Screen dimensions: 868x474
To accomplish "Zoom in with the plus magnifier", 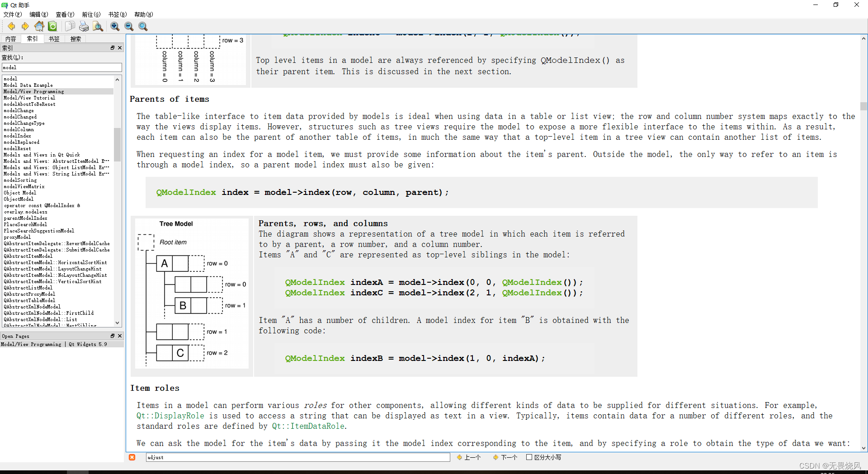I will pyautogui.click(x=115, y=27).
